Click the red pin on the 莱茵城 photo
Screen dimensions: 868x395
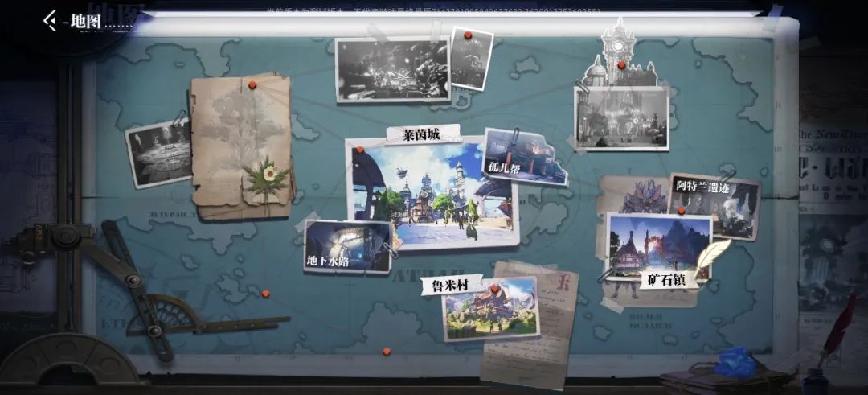[360, 150]
